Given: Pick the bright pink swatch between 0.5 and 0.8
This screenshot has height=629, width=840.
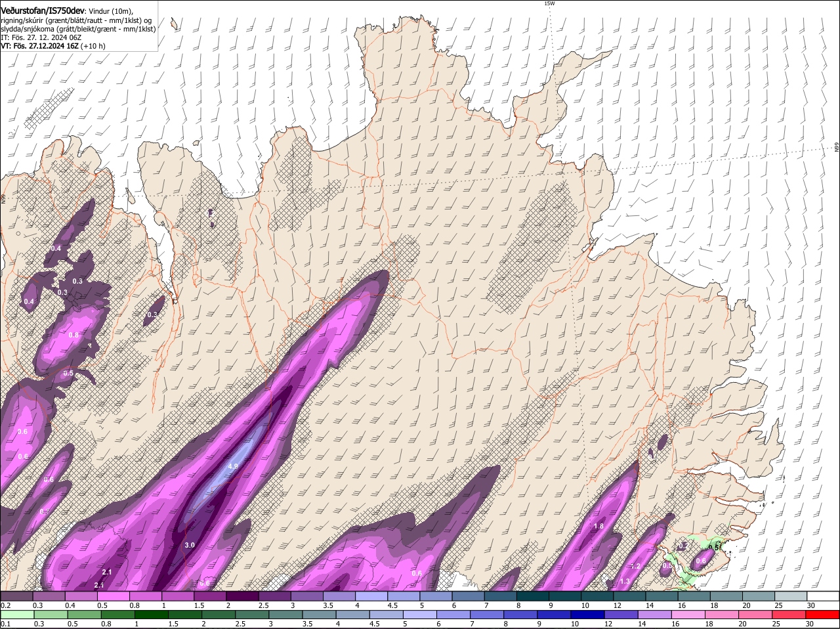Looking at the screenshot, I should click(113, 596).
